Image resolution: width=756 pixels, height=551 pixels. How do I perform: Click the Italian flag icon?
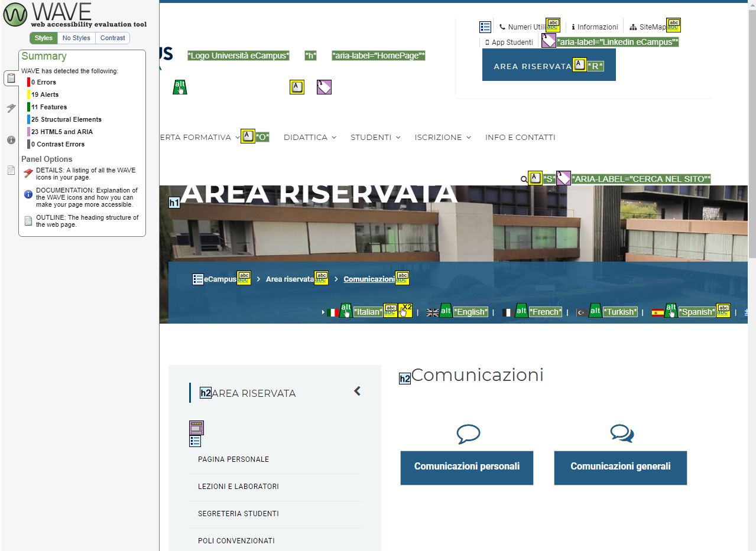333,312
